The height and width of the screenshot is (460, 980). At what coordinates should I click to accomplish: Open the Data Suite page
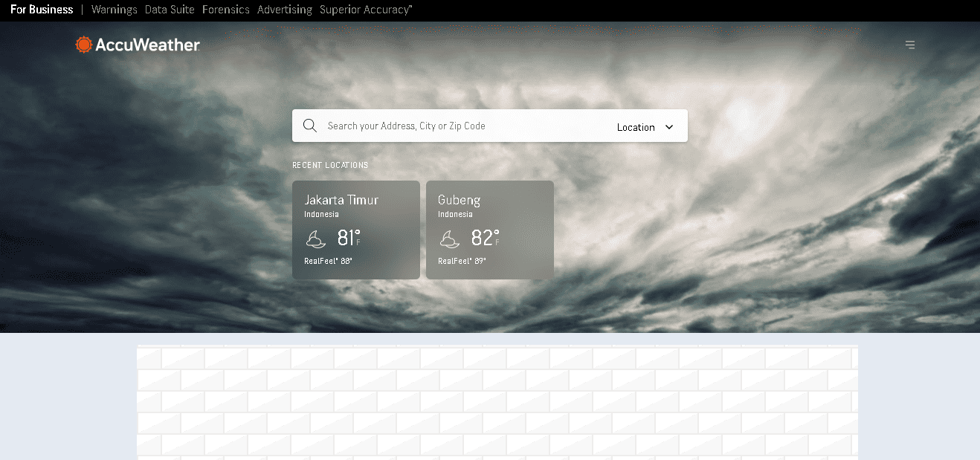(x=170, y=9)
